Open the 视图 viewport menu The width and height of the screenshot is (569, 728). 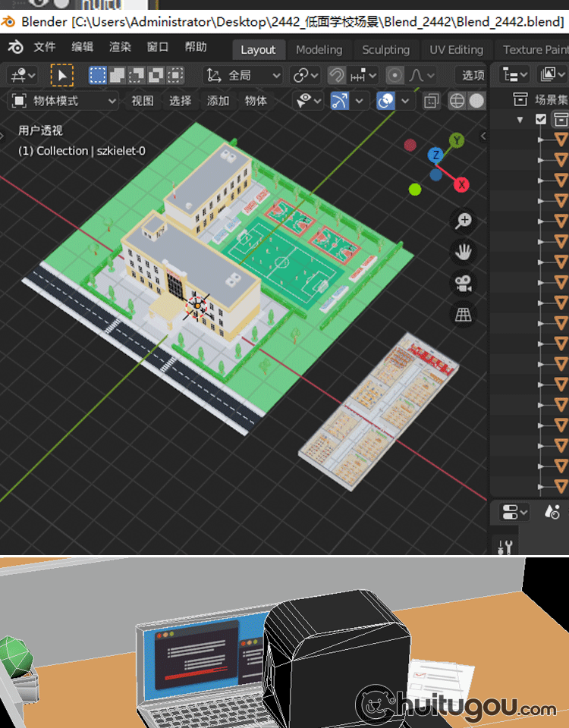[142, 101]
